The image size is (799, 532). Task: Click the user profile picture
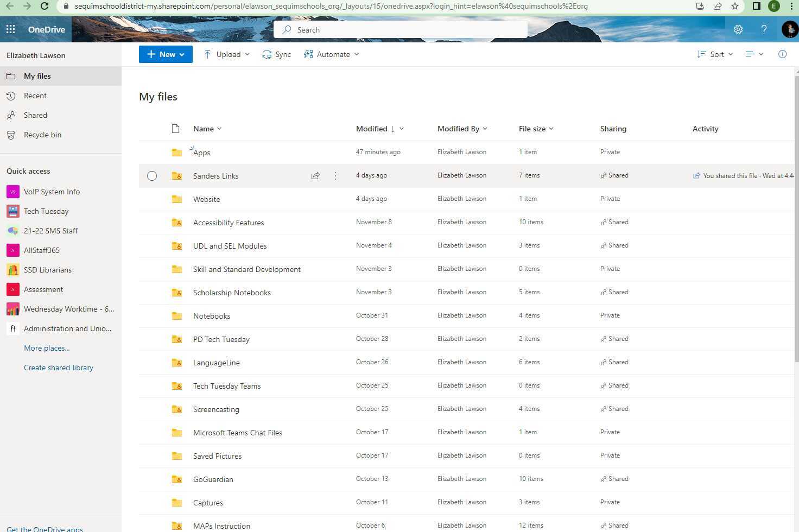point(789,29)
